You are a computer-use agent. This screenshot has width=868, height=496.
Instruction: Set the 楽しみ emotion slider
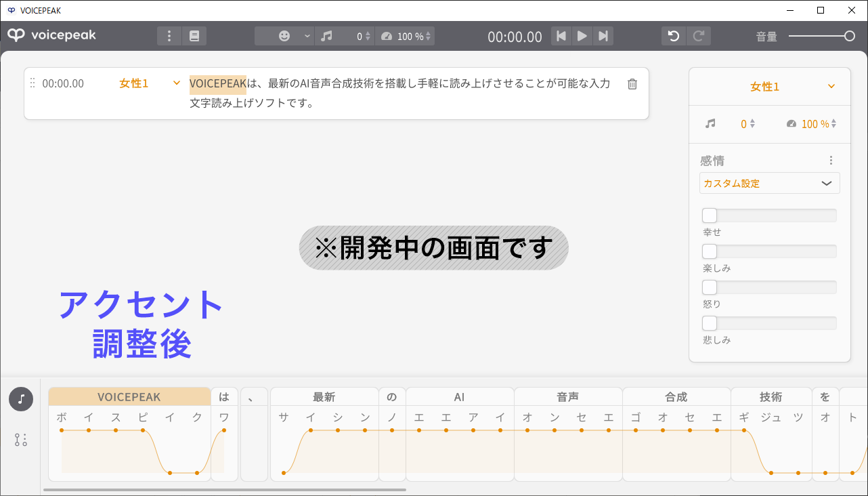[770, 251]
